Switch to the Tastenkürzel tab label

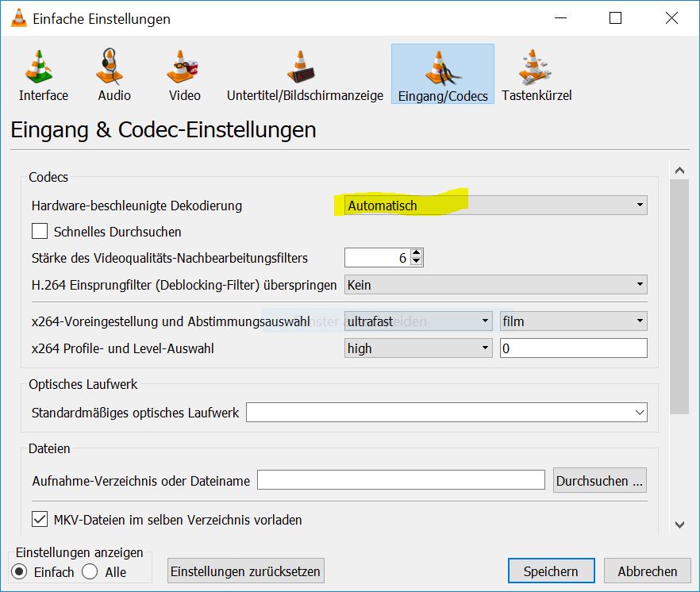click(537, 95)
